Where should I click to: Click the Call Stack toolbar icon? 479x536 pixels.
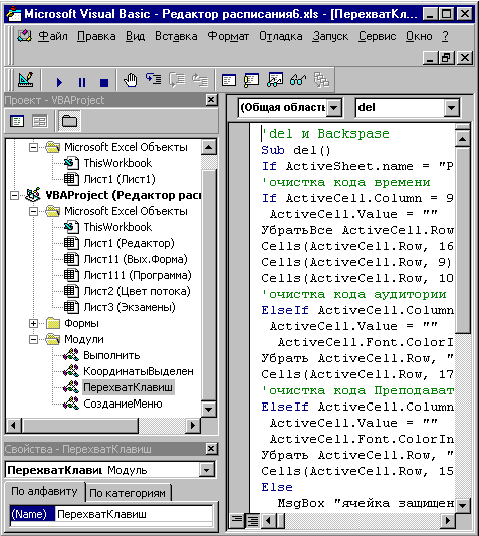(x=321, y=80)
